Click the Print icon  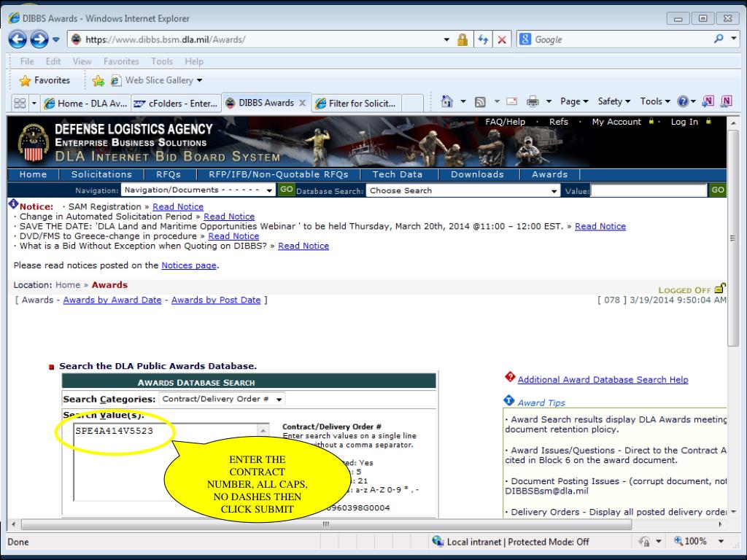533,101
